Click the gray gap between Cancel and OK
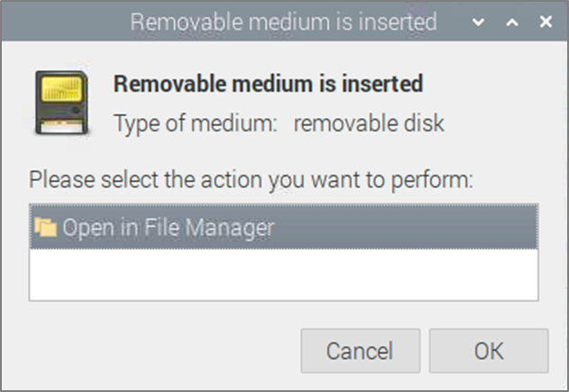Screen dimensions: 569x392 click(425, 351)
